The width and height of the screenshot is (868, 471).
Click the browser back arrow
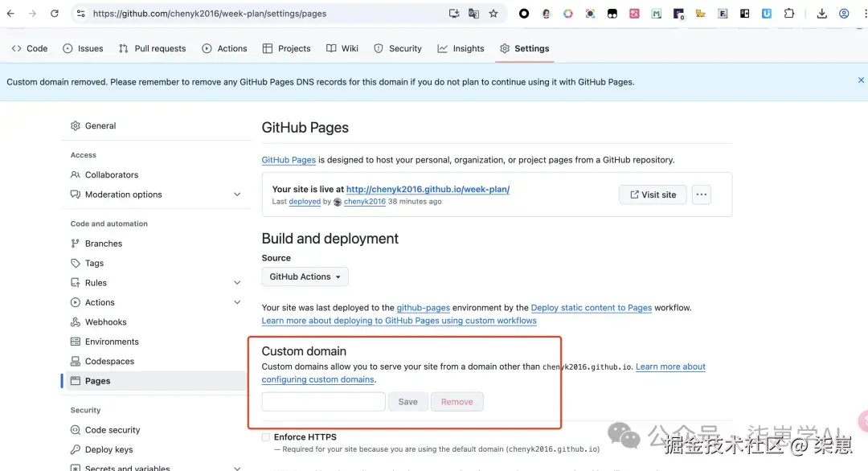(10, 14)
